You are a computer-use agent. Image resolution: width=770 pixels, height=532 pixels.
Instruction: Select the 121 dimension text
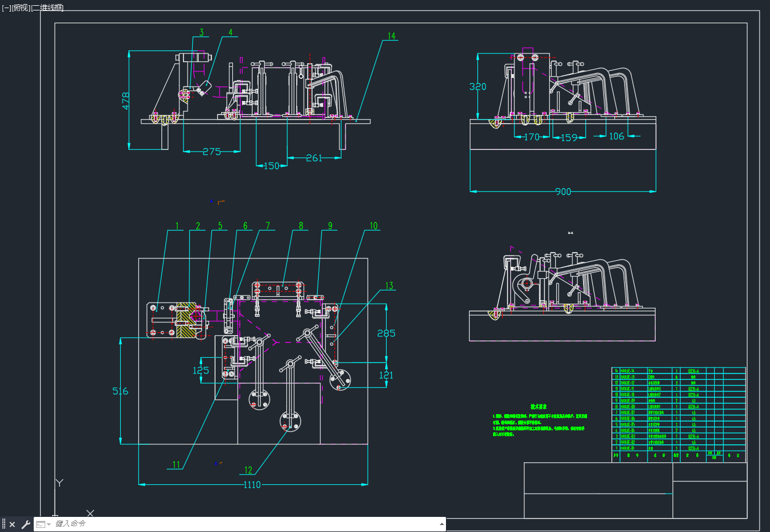[x=386, y=375]
